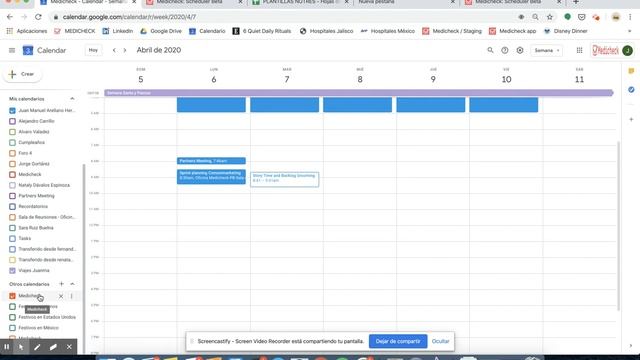Open Partners Meeting event on Monday
This screenshot has width=640, height=360.
[x=211, y=161]
